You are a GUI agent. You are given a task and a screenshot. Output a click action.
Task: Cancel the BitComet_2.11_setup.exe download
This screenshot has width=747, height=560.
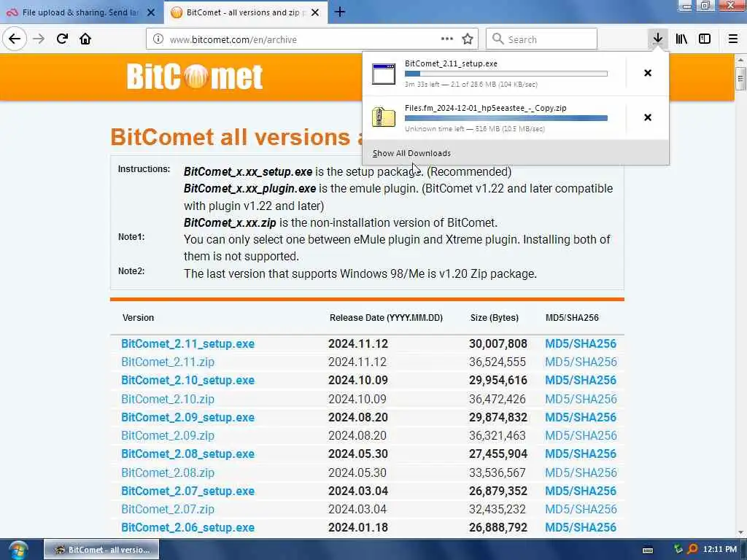648,73
